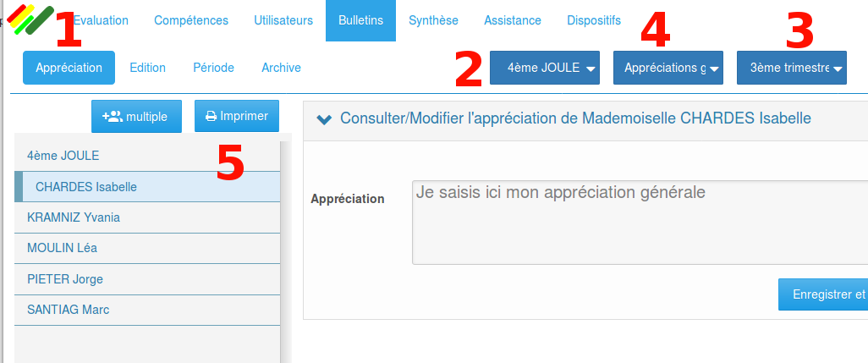Screen dimensions: 868x363
Task: Open the Appréciations type dropdown
Action: click(668, 68)
